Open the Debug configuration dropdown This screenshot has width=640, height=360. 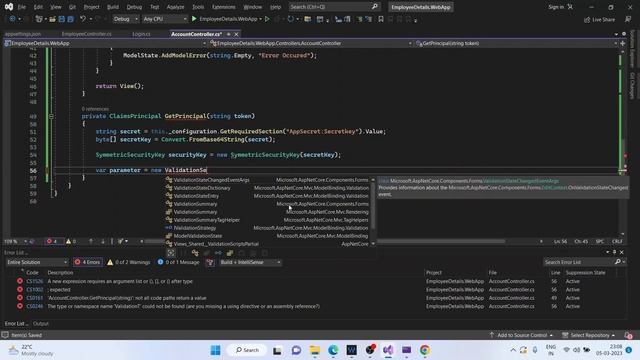[x=125, y=19]
